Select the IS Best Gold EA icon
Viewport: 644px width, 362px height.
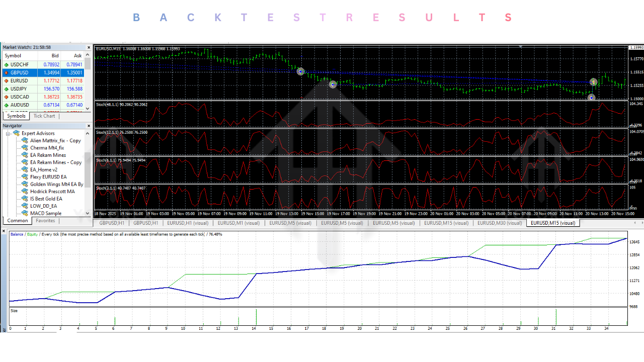pos(24,199)
